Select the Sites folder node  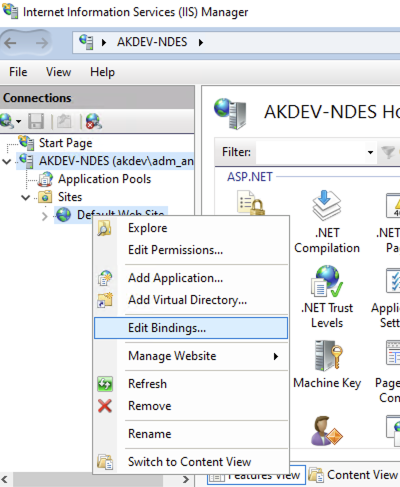[70, 197]
